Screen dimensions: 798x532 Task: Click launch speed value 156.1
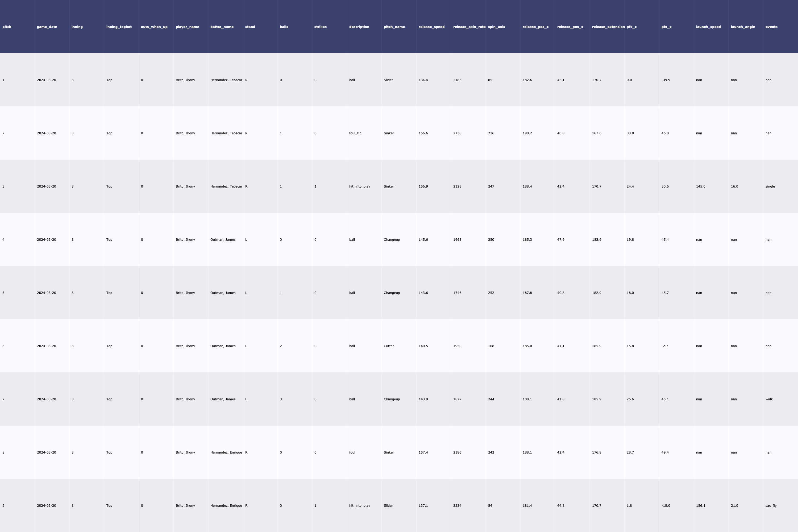click(700, 506)
